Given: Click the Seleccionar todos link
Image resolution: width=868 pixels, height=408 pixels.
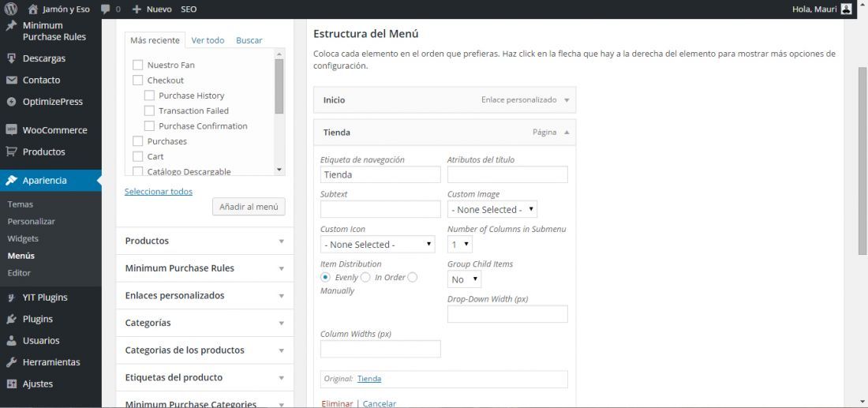Looking at the screenshot, I should (159, 192).
